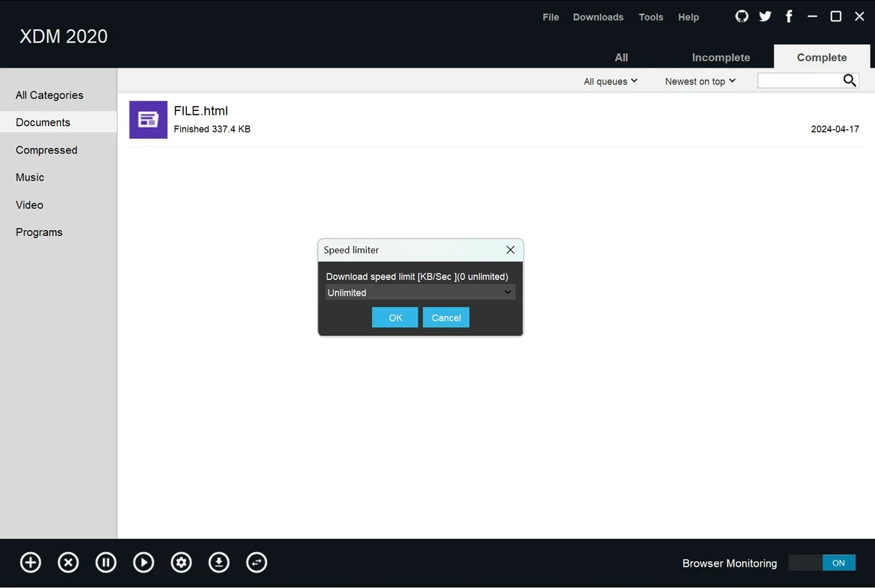Open the GitHub icon link

pyautogui.click(x=742, y=16)
